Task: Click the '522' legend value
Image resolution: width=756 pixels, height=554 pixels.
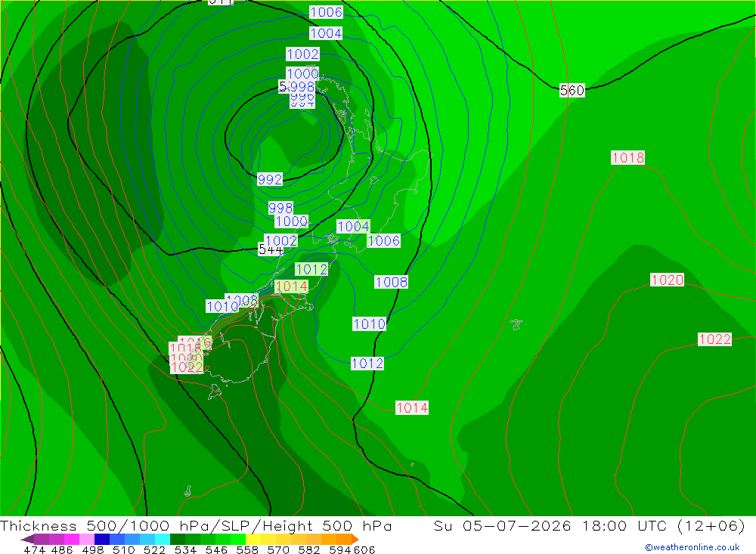Action: (x=154, y=549)
